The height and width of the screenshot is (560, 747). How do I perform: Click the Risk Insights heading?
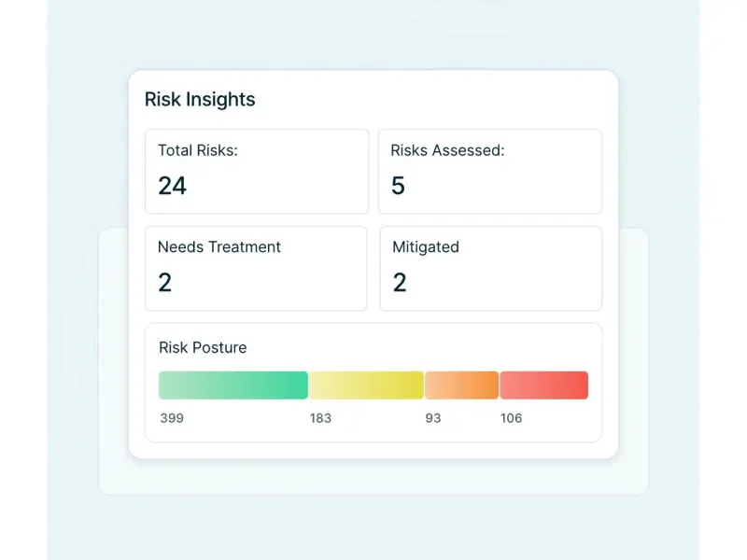tap(200, 100)
